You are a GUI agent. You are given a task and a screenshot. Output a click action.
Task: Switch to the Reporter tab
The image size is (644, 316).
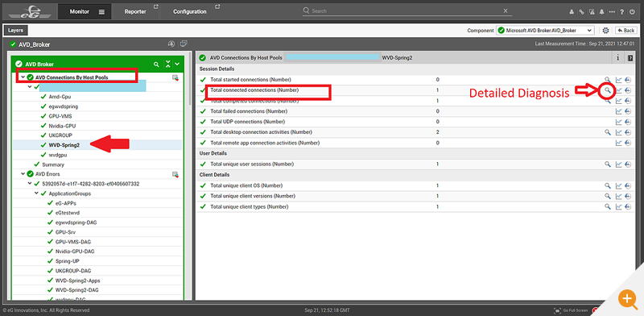tap(135, 11)
